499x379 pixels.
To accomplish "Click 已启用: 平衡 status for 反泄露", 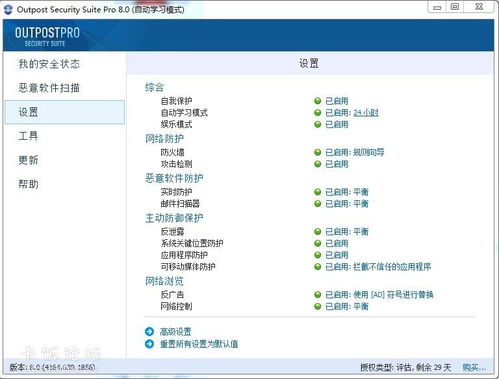I will 347,232.
